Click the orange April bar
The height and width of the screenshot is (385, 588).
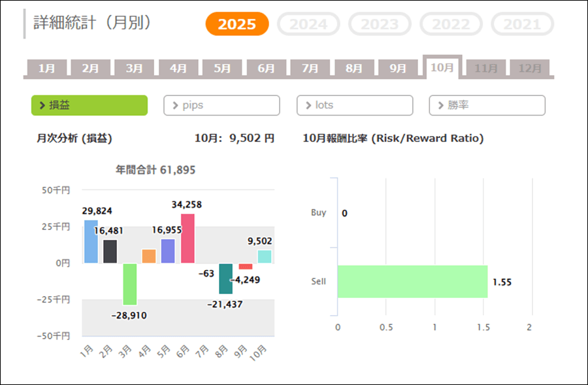point(149,256)
